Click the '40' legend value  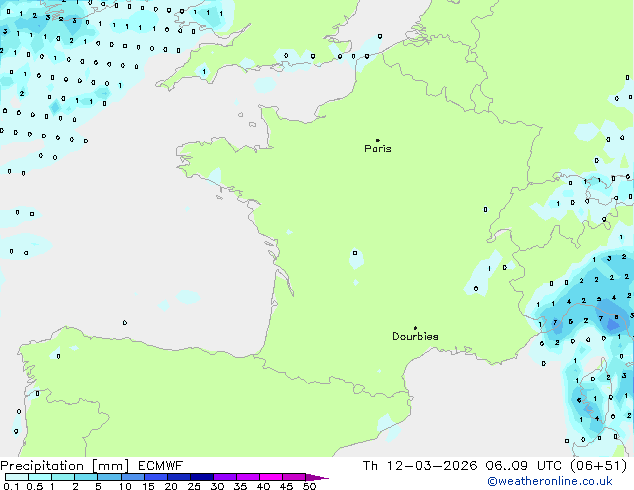tap(263, 486)
